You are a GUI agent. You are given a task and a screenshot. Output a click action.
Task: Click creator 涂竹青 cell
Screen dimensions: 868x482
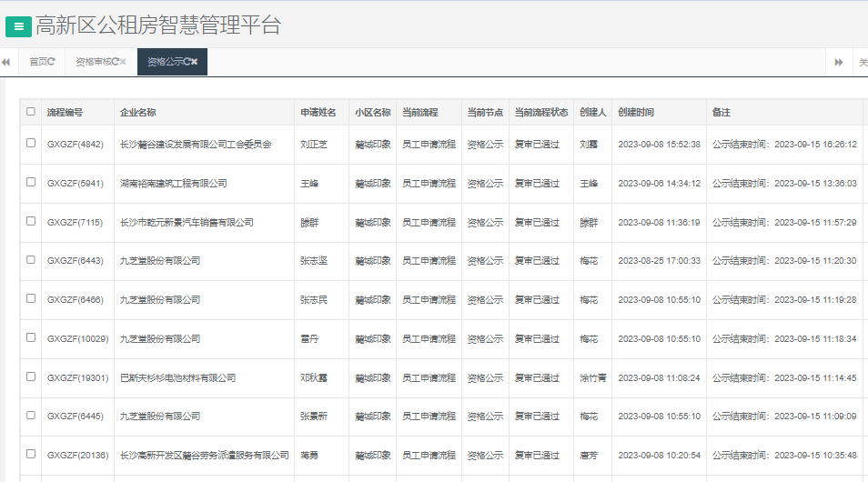593,378
